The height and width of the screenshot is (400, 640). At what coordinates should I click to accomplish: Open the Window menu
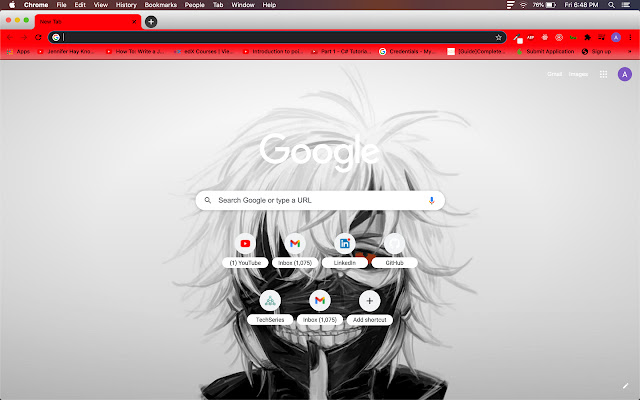tap(243, 5)
